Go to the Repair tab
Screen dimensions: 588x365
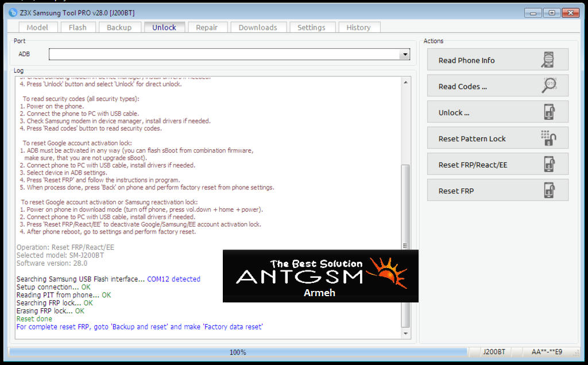(207, 28)
